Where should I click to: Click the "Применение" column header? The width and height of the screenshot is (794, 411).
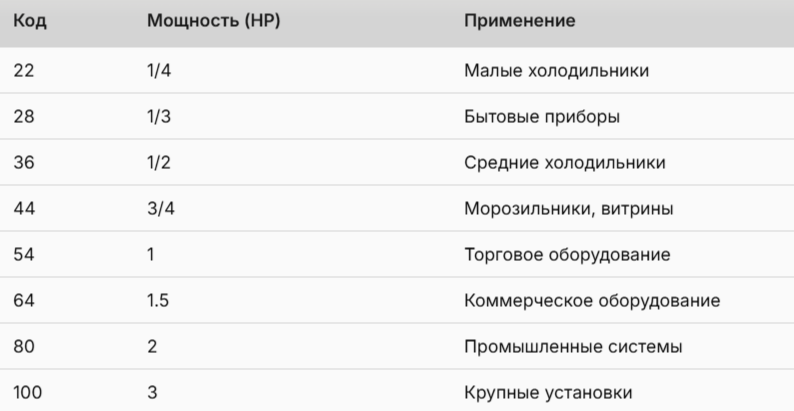[x=520, y=21]
